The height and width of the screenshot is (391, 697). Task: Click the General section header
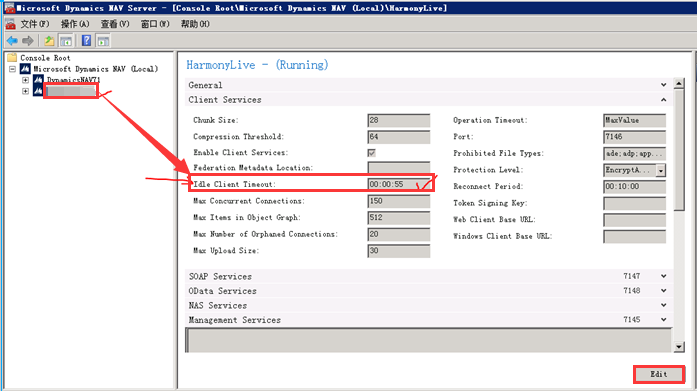pos(429,85)
